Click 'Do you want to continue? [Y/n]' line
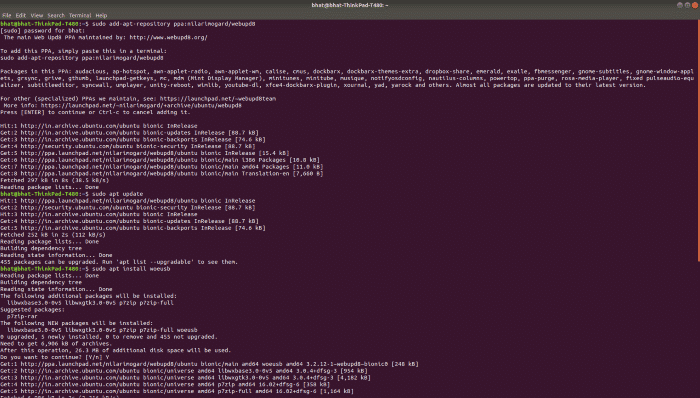Screen dimensions: 700x398 (54, 357)
